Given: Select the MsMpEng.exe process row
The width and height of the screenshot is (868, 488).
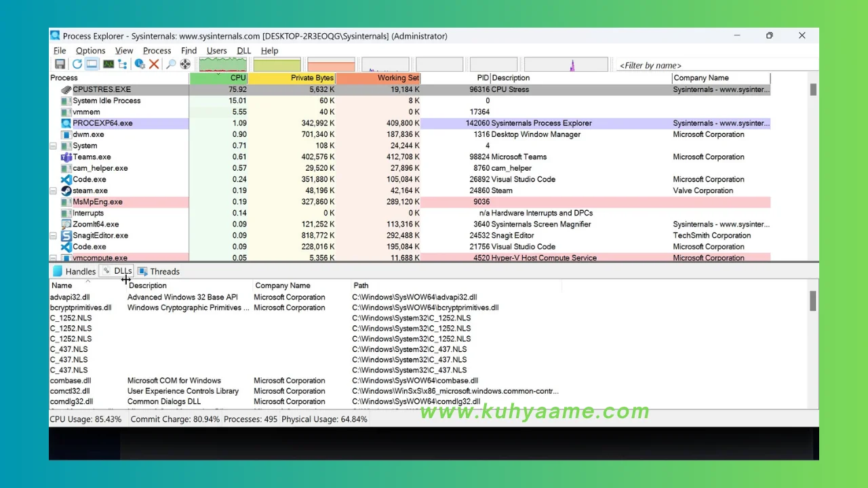Looking at the screenshot, I should (410, 202).
